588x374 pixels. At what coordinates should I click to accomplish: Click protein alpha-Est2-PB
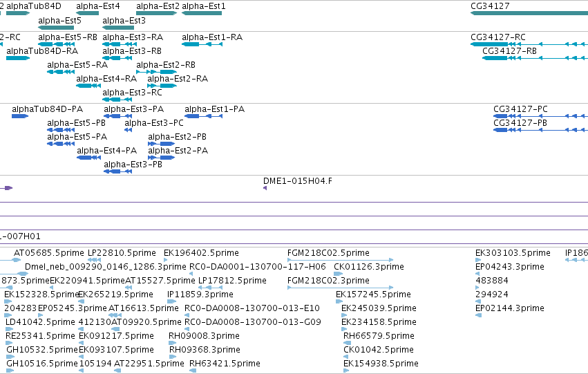(162, 144)
